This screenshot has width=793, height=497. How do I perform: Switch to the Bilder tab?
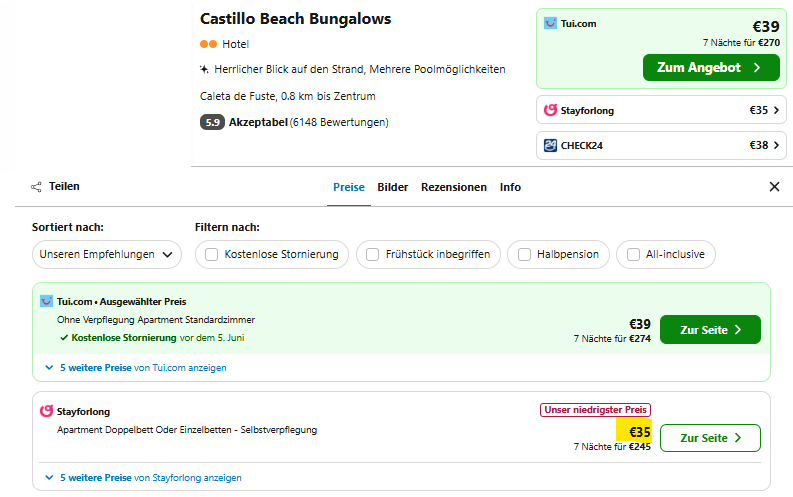392,187
